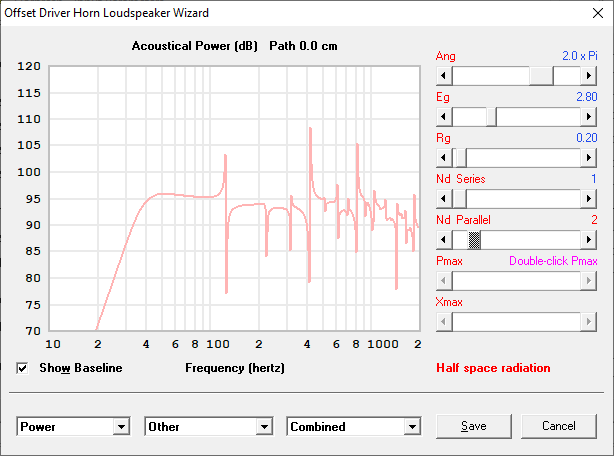Click the 2.80 Eg value

coord(587,97)
